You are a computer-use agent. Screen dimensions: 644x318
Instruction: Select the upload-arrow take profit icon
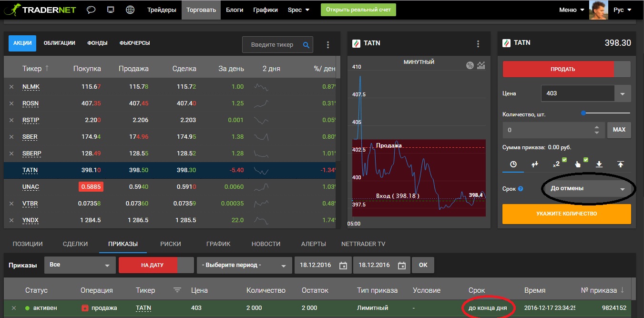click(620, 164)
